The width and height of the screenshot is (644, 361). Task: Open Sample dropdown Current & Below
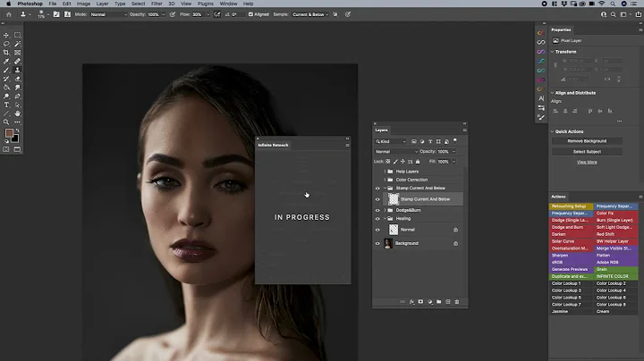tap(310, 14)
